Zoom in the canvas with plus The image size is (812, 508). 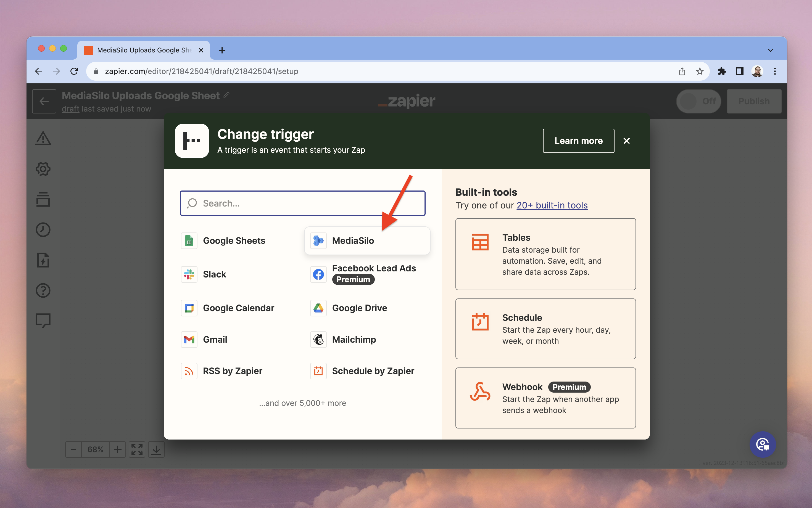coord(118,449)
